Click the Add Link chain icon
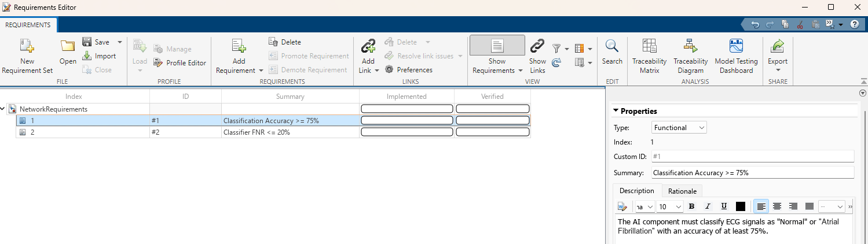Image resolution: width=868 pixels, height=244 pixels. coord(368,47)
